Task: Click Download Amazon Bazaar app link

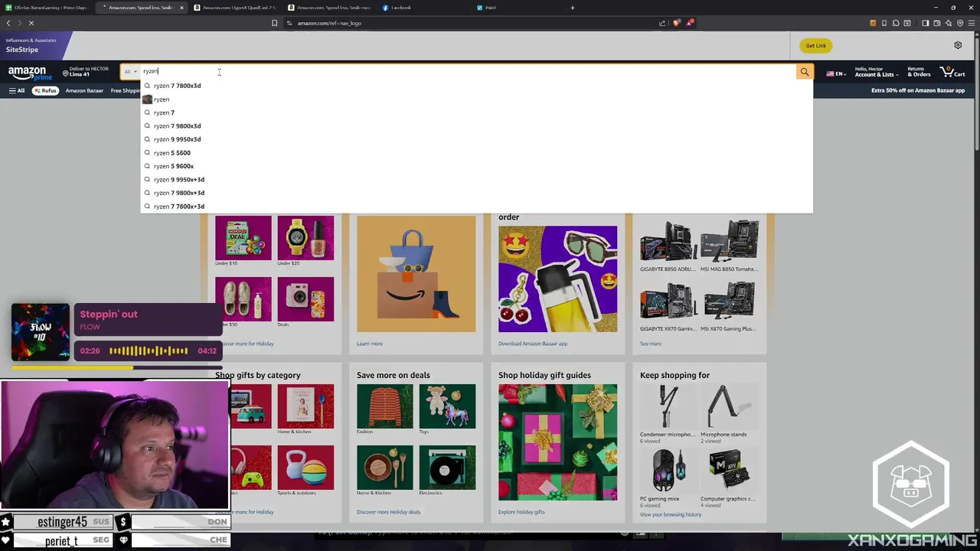Action: [x=533, y=344]
